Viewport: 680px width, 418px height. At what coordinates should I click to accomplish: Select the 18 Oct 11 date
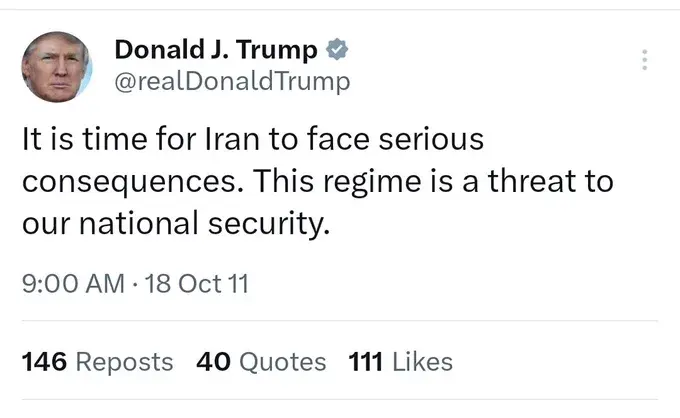coord(196,284)
